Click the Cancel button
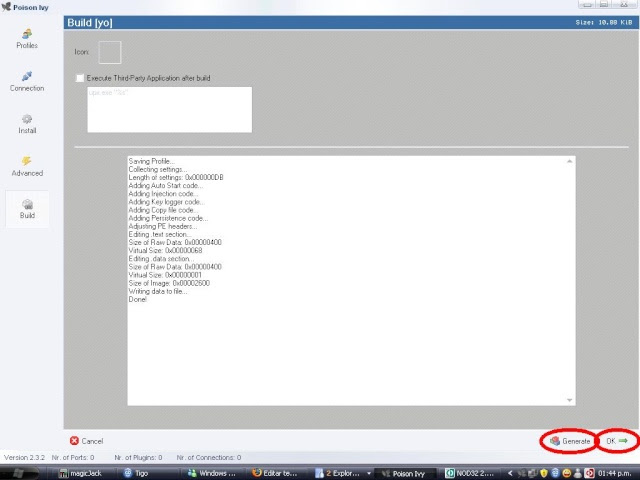Viewport: 640px width, 480px height. click(87, 441)
